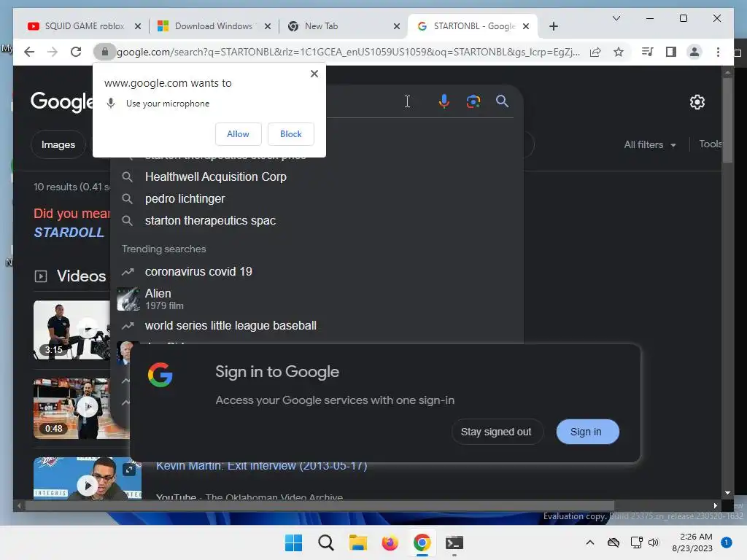Open clock and date panel
Screen dimensions: 747x560
pyautogui.click(x=692, y=542)
